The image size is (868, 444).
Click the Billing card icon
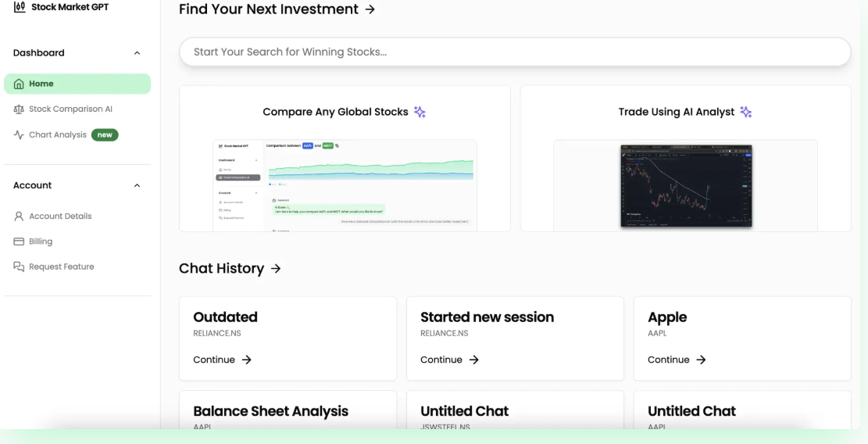[x=20, y=242]
